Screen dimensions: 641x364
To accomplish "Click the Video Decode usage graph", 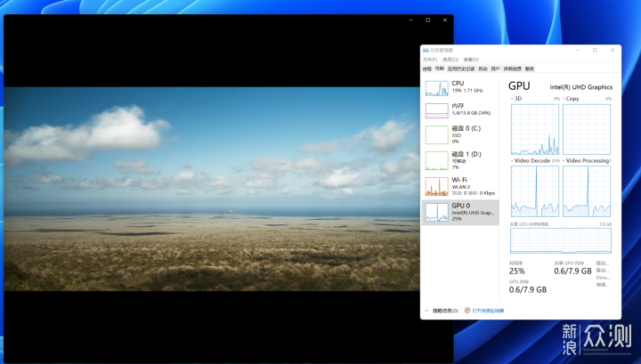I will coord(535,191).
